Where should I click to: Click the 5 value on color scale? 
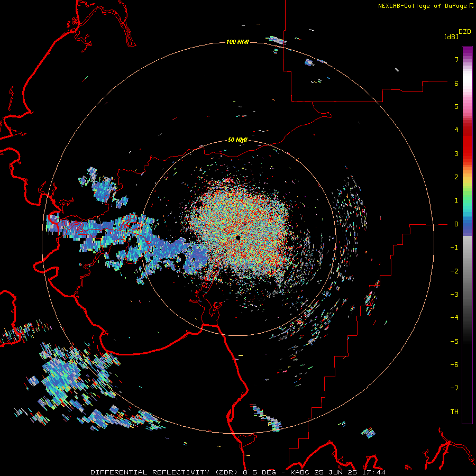(456, 106)
